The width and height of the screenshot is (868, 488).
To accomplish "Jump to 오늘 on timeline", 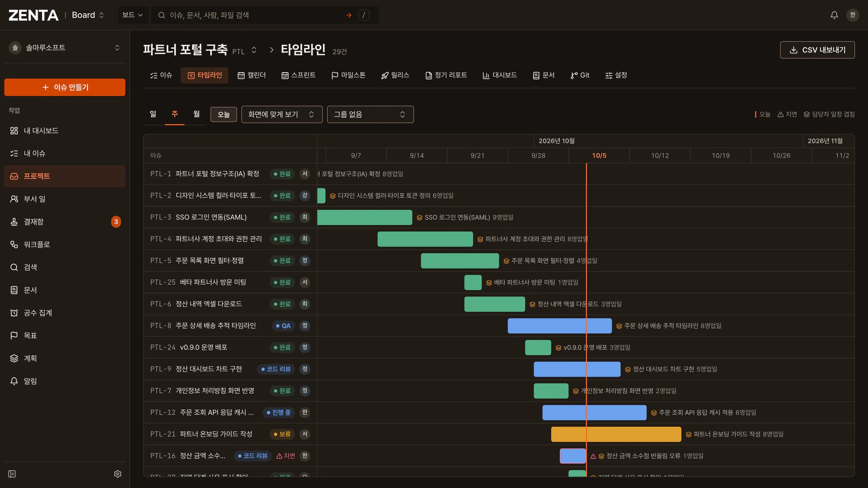I will click(x=224, y=114).
